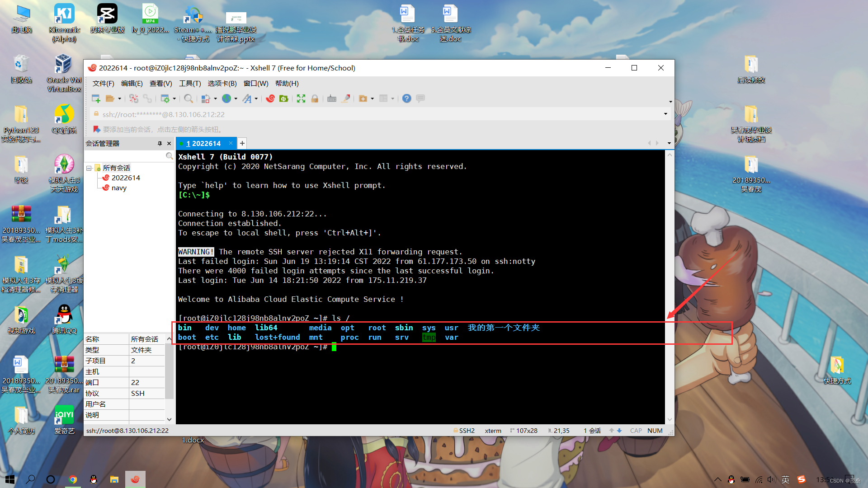Collapse the 所有会话 tree node
This screenshot has height=488, width=868.
click(x=89, y=168)
